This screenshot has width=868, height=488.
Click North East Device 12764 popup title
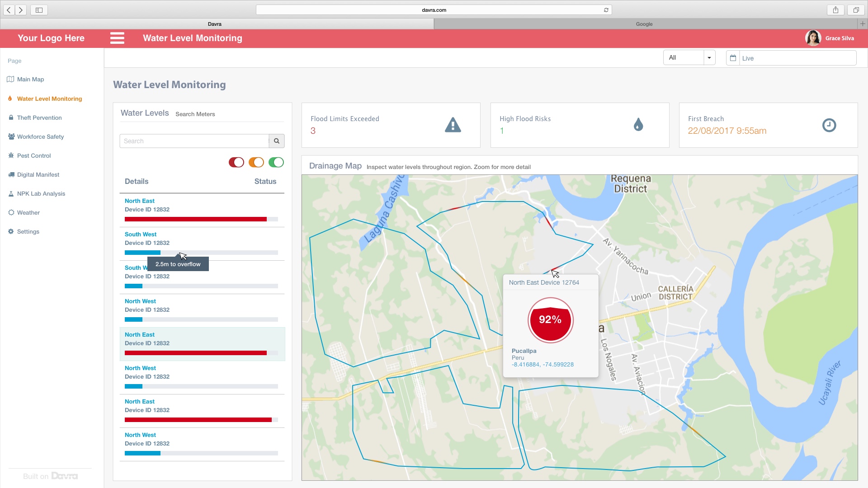click(544, 282)
